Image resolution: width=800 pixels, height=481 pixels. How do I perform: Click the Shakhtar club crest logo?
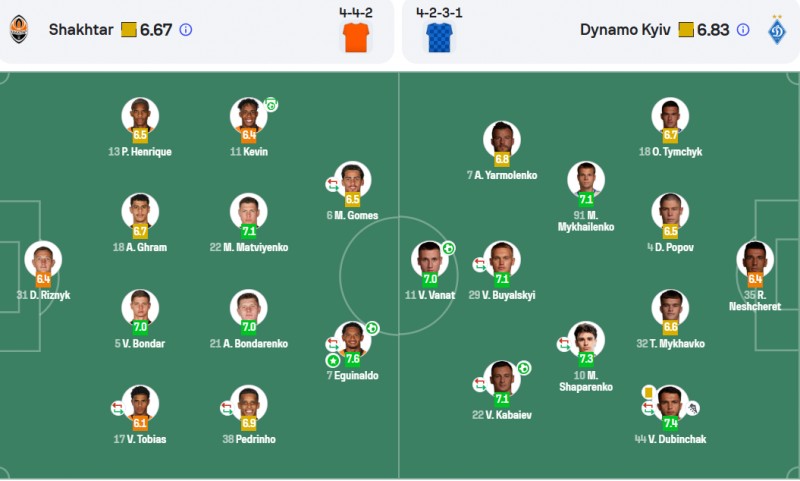tap(19, 29)
